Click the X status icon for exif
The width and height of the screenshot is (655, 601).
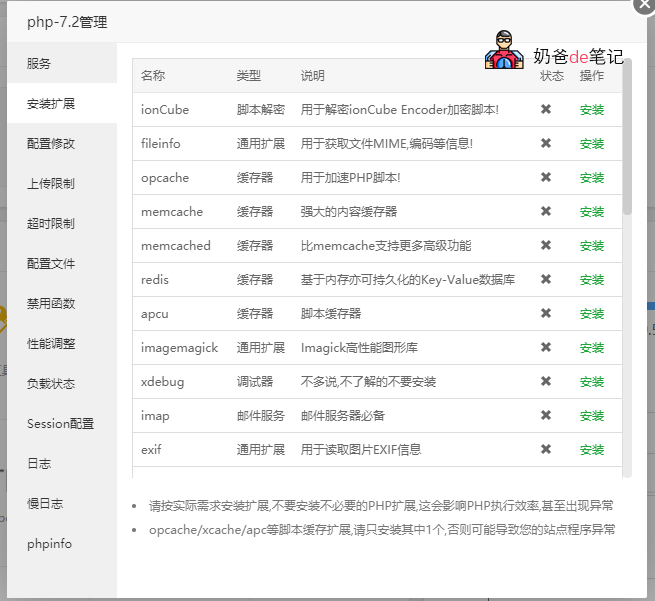(546, 449)
